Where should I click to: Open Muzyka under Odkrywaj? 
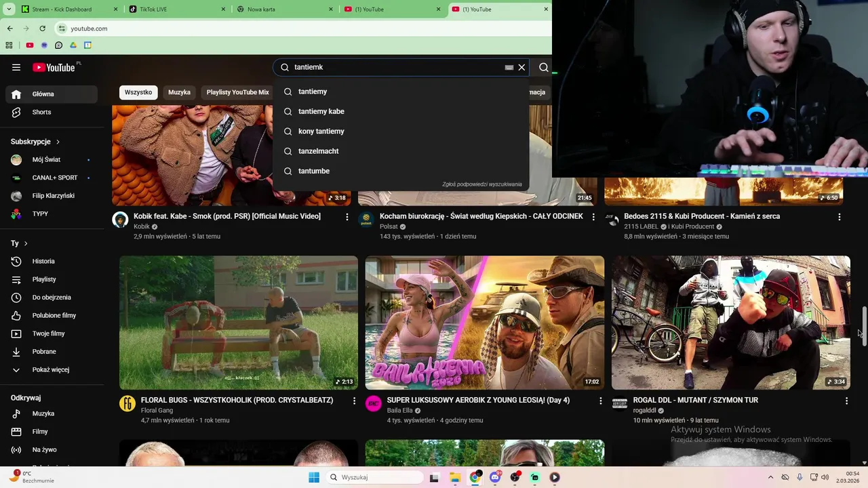tap(51, 413)
